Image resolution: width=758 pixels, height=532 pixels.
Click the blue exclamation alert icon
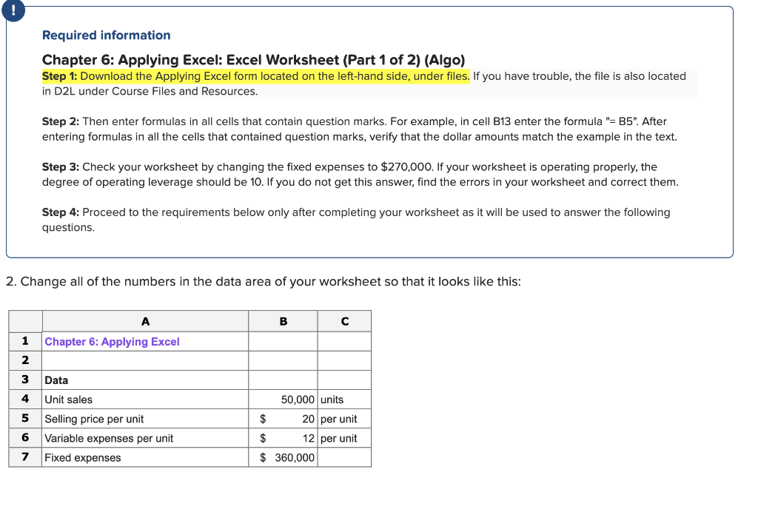(13, 10)
